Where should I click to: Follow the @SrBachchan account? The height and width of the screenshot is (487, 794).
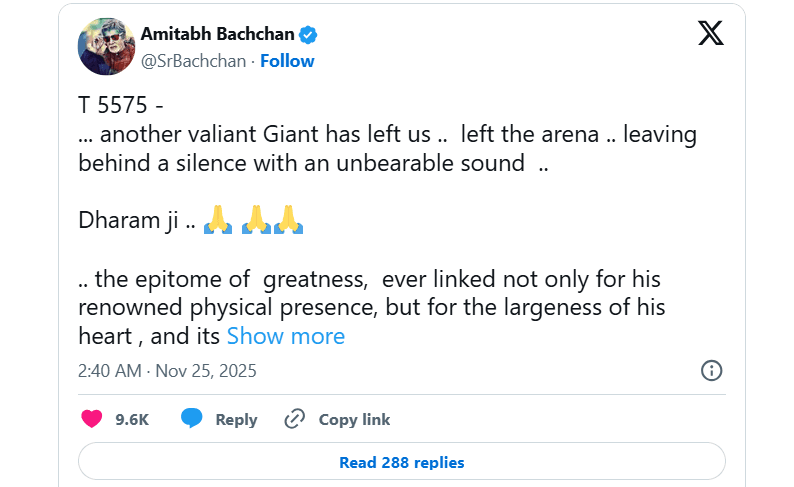coord(287,61)
